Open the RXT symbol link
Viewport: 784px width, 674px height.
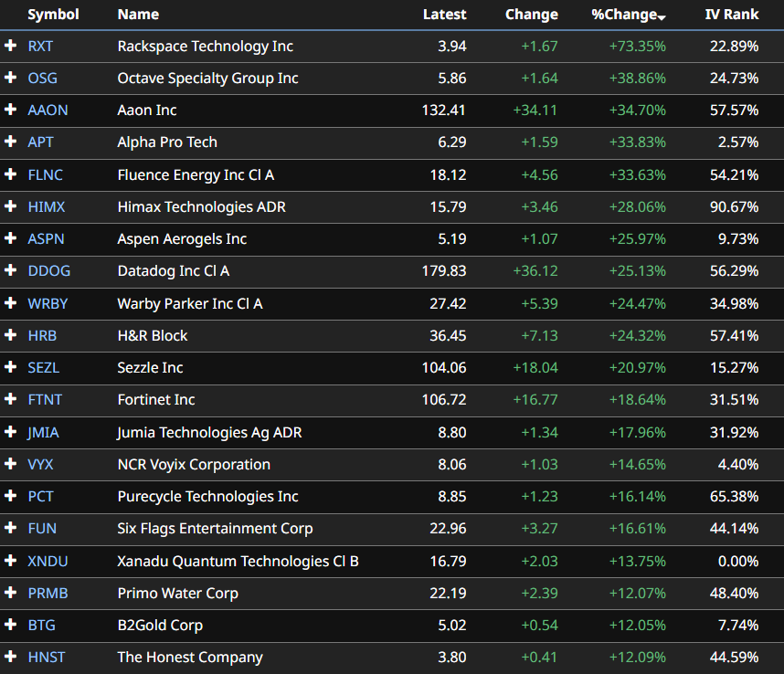(40, 46)
